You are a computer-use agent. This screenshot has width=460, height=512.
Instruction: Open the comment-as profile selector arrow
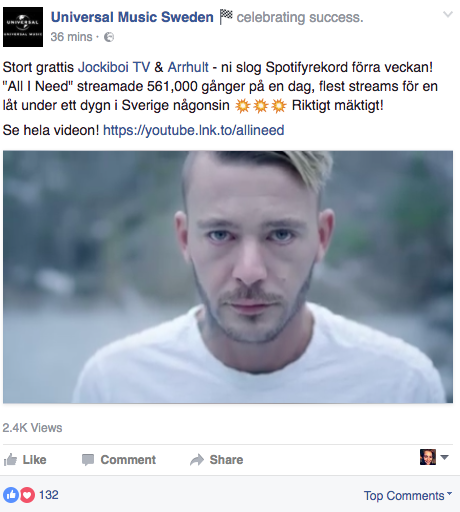[x=444, y=457]
